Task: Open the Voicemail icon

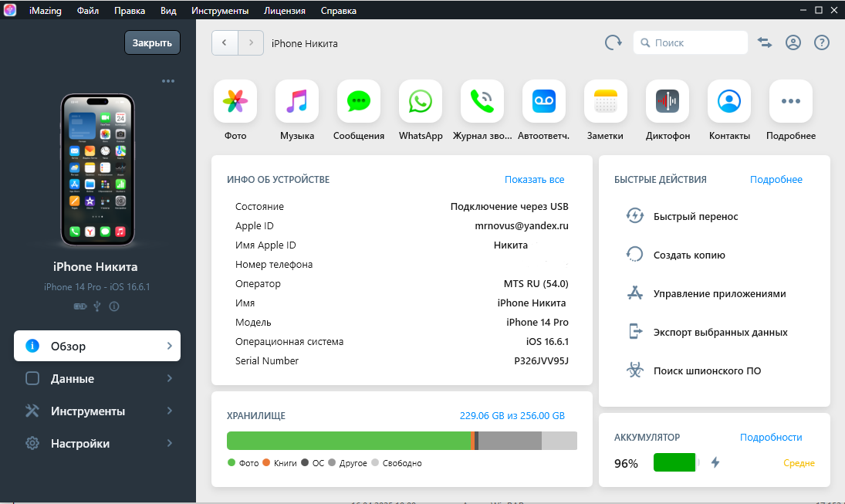Action: click(544, 101)
